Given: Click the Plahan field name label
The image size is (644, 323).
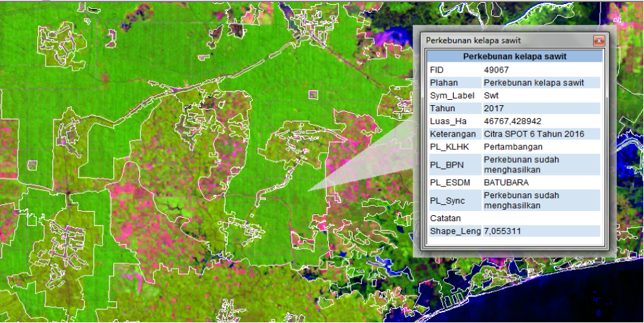Looking at the screenshot, I should (x=444, y=83).
